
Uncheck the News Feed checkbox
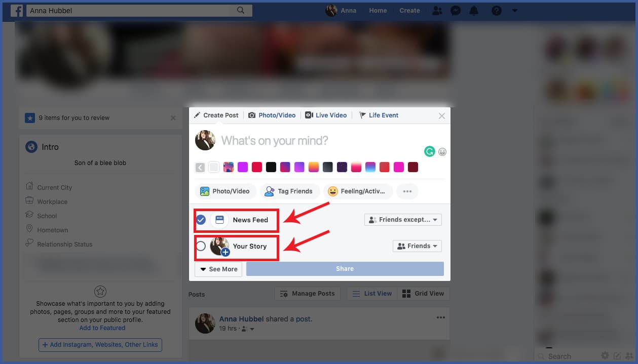(201, 220)
